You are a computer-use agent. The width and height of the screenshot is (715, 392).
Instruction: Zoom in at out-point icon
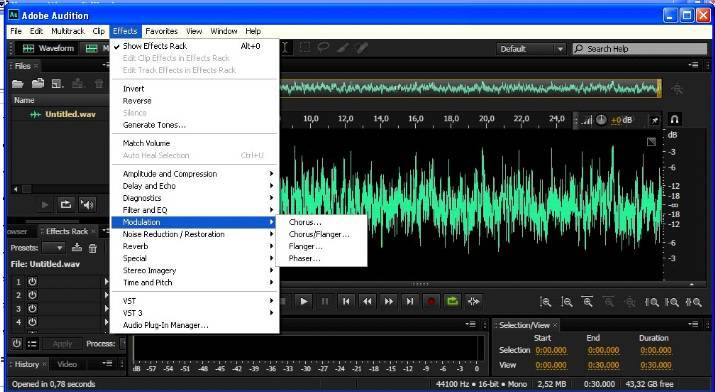[x=672, y=302]
